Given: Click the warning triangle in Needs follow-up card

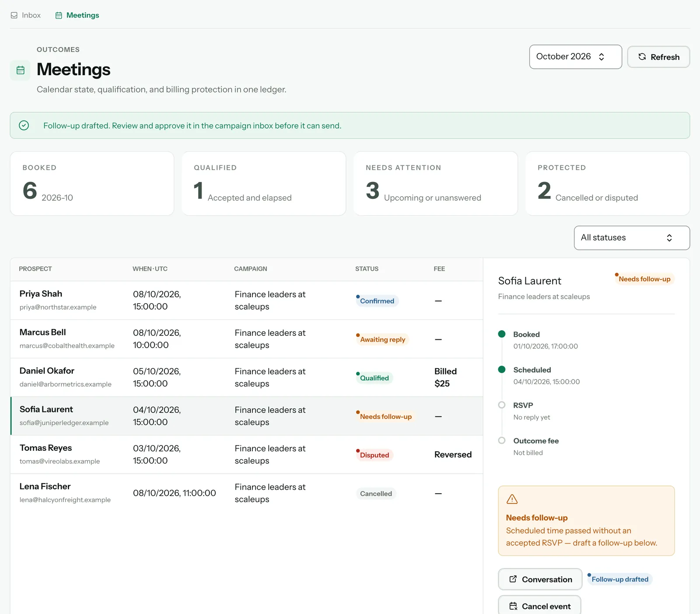Looking at the screenshot, I should click(x=512, y=499).
